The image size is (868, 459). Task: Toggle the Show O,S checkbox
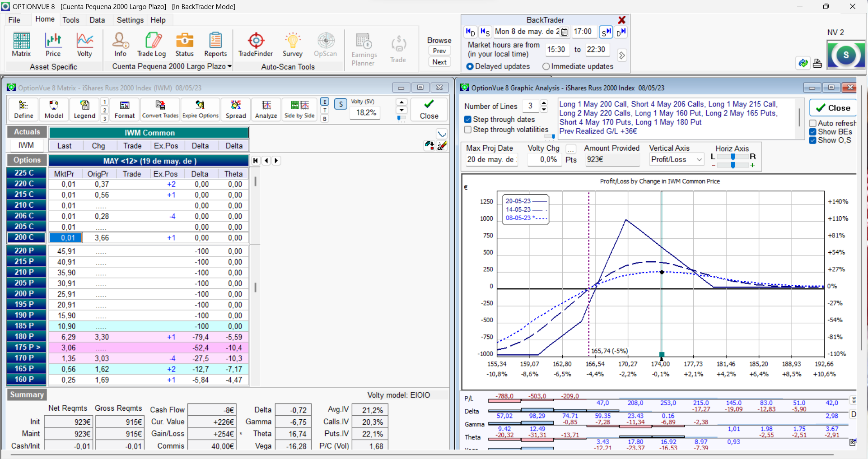(813, 140)
